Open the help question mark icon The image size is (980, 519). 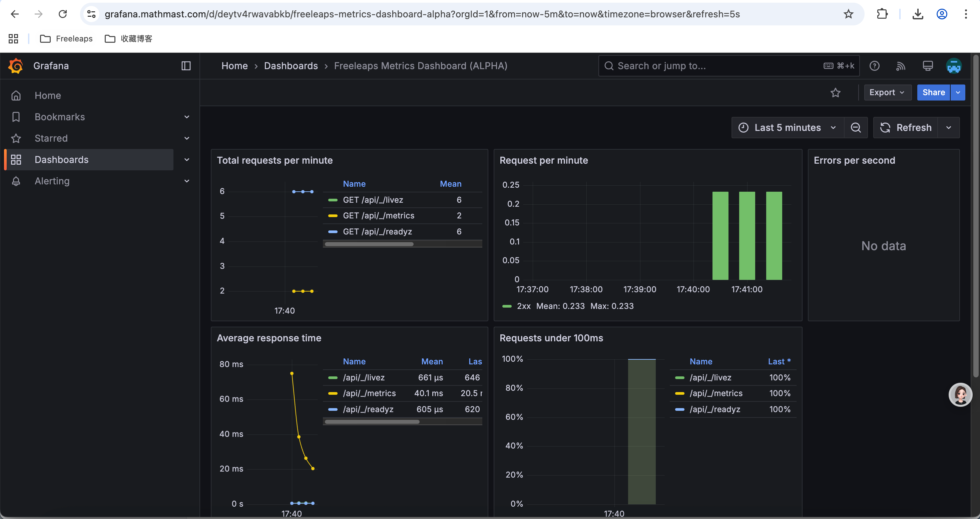coord(874,66)
